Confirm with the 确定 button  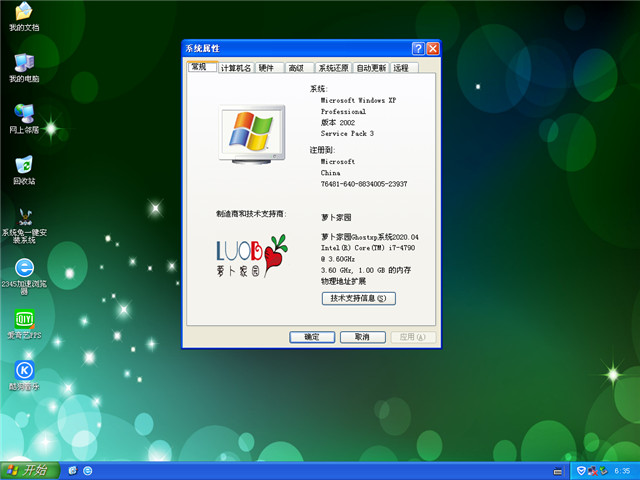(312, 337)
